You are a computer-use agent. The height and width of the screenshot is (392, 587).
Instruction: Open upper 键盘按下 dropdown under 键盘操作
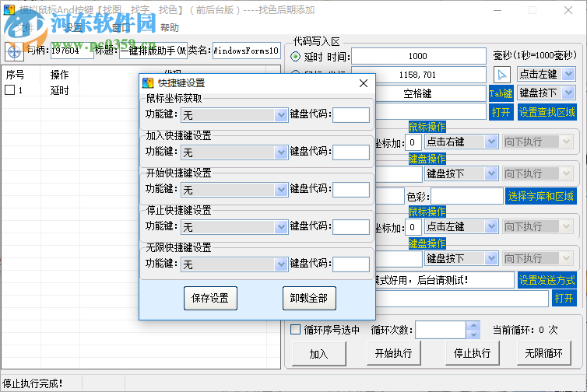pos(461,173)
